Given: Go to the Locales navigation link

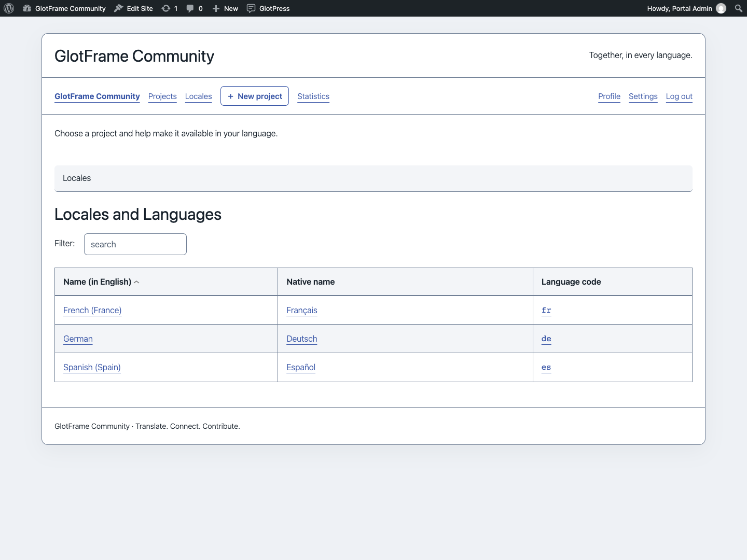Looking at the screenshot, I should tap(199, 96).
